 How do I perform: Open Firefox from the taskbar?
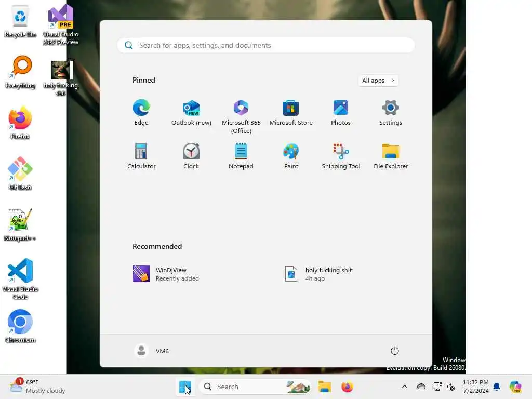click(x=347, y=387)
